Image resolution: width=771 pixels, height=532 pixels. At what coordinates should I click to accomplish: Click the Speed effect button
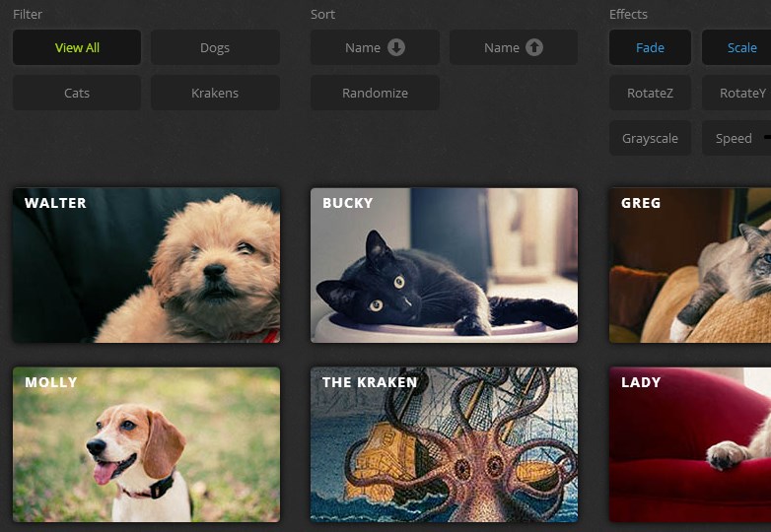[x=733, y=139]
